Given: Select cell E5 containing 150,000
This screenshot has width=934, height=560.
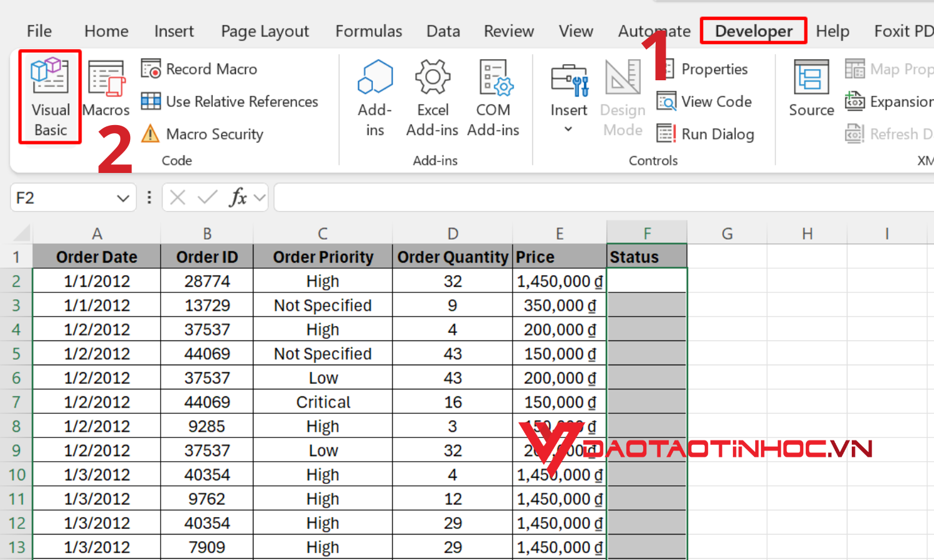Looking at the screenshot, I should pyautogui.click(x=559, y=353).
